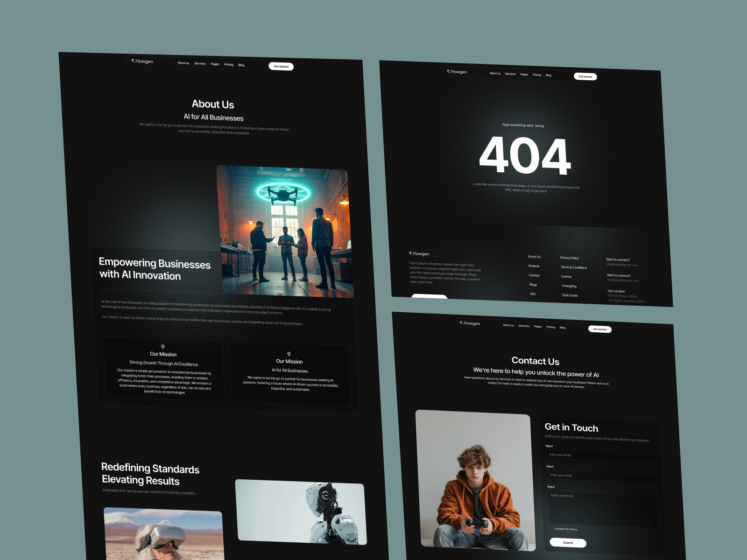Click Driving Growth Through AI Excellence card
747x560 pixels.
[163, 369]
